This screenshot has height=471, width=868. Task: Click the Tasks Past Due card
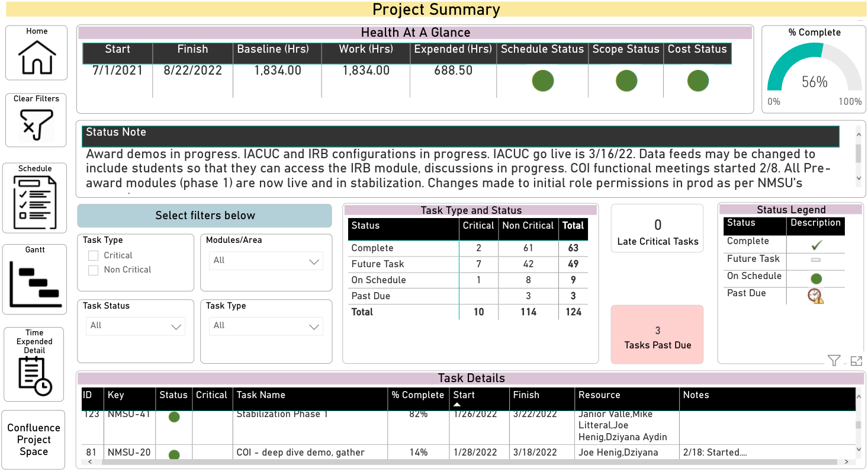657,334
